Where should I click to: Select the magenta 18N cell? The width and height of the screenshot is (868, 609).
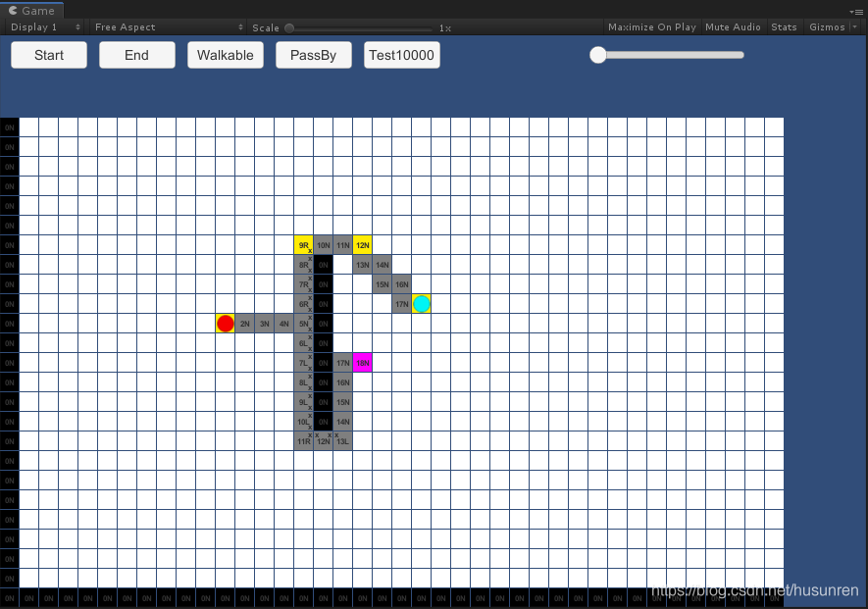(x=363, y=363)
